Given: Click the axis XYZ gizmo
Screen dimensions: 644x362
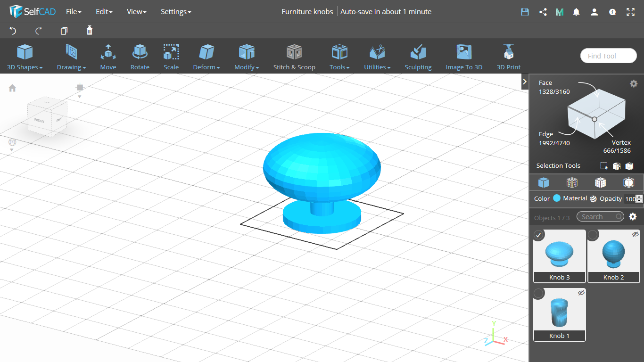Looking at the screenshot, I should [495, 333].
